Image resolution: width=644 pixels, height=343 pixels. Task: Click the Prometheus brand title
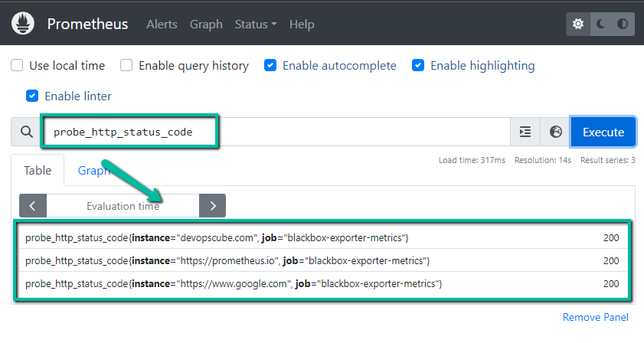[87, 24]
